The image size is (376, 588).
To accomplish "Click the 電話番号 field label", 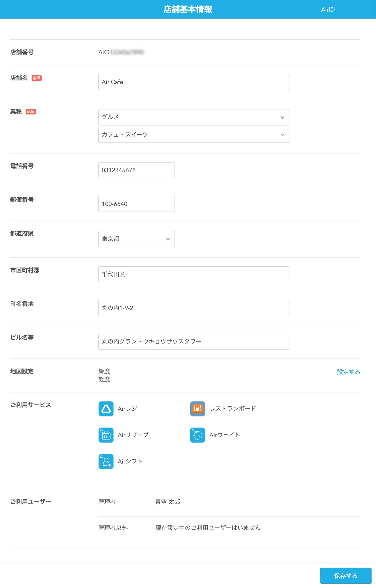I will click(22, 166).
